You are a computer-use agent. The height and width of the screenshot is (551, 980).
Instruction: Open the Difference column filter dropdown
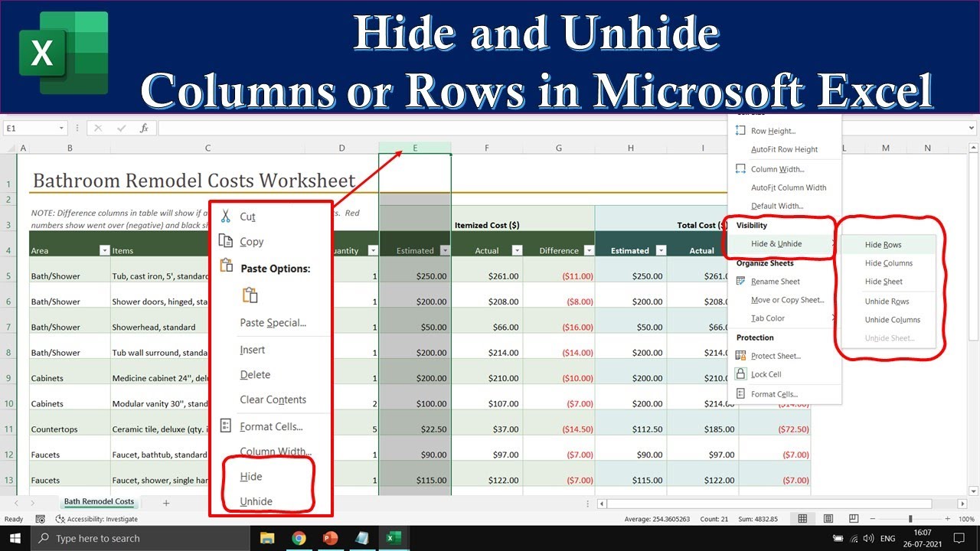tap(588, 250)
